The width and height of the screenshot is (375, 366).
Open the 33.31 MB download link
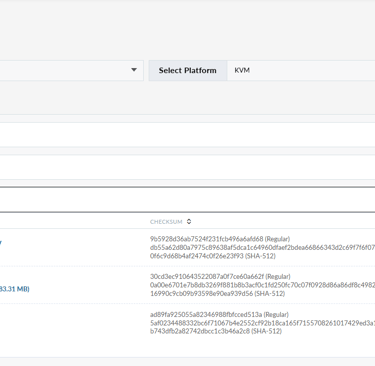click(x=14, y=289)
